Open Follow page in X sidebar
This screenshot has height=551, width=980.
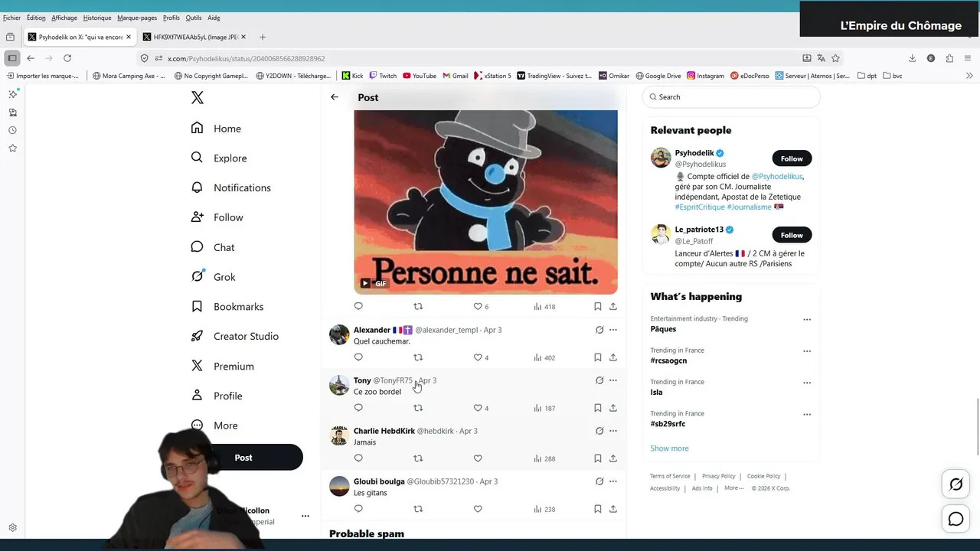[x=217, y=217]
